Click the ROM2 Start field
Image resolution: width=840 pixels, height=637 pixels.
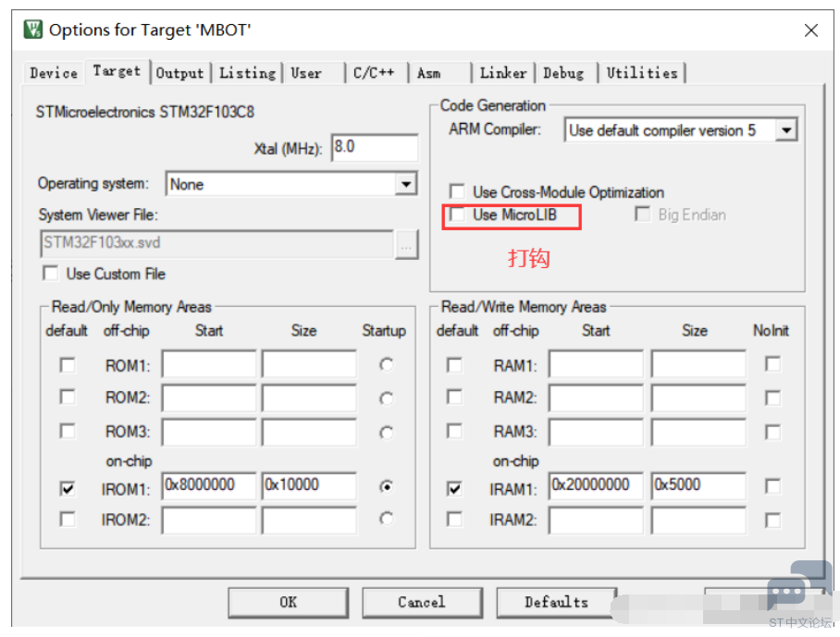pyautogui.click(x=209, y=398)
